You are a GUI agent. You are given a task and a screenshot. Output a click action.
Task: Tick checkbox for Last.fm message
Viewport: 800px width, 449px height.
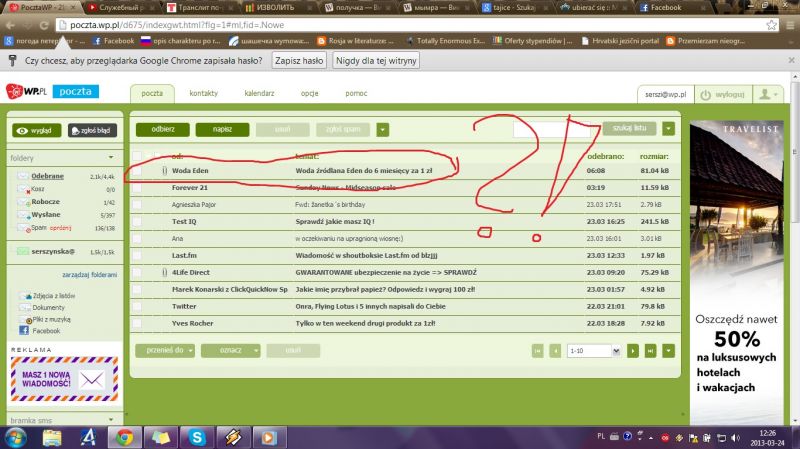click(137, 255)
